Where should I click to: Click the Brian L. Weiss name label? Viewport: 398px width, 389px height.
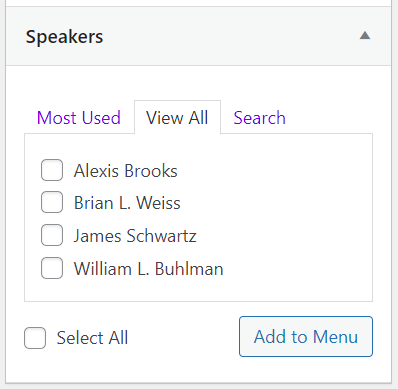click(x=127, y=203)
